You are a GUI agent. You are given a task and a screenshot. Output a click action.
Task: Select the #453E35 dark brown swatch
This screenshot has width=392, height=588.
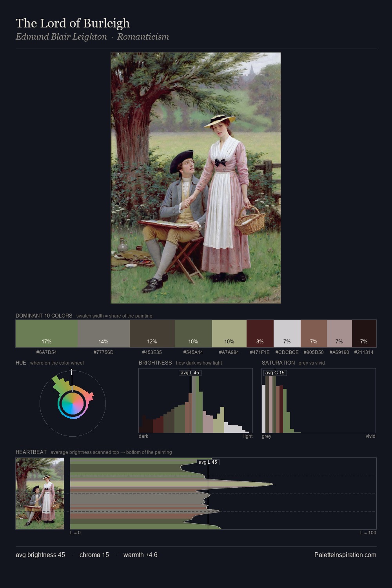point(152,334)
